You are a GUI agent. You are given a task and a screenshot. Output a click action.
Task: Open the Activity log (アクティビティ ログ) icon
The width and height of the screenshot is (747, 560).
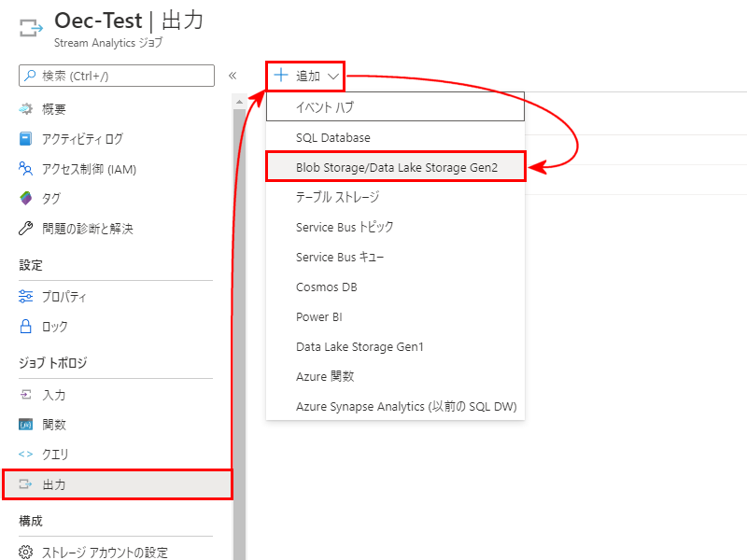pyautogui.click(x=26, y=139)
